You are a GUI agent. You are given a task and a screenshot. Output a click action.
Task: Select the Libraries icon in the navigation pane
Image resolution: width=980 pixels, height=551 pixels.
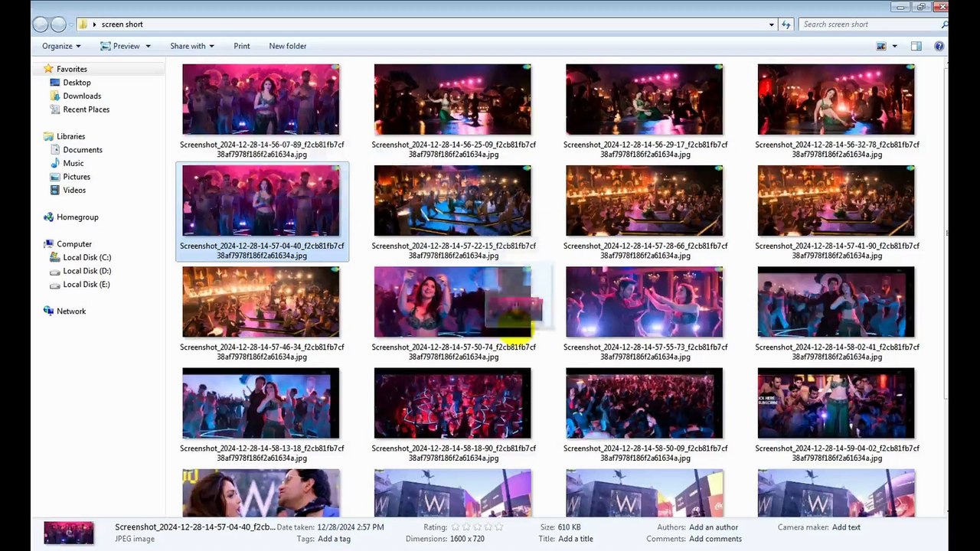coord(49,136)
